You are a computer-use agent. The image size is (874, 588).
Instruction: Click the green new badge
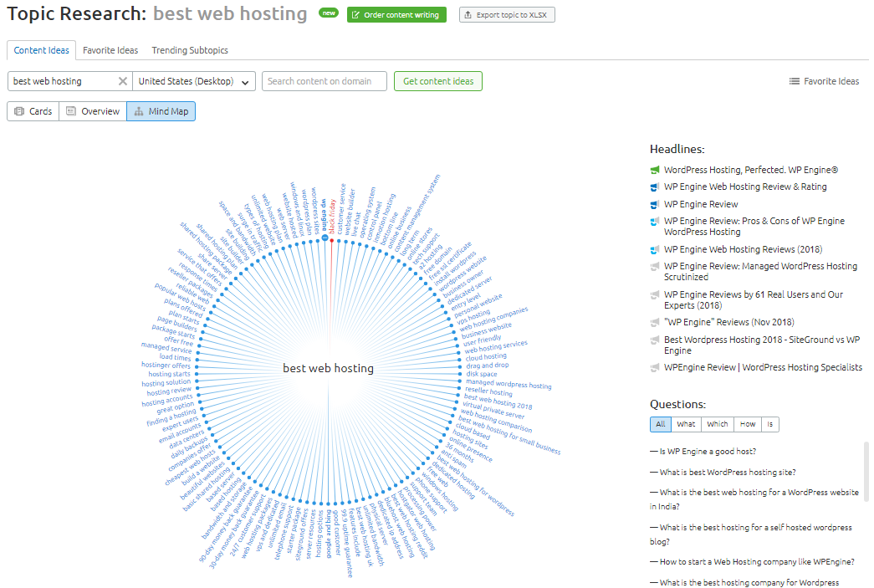click(329, 13)
